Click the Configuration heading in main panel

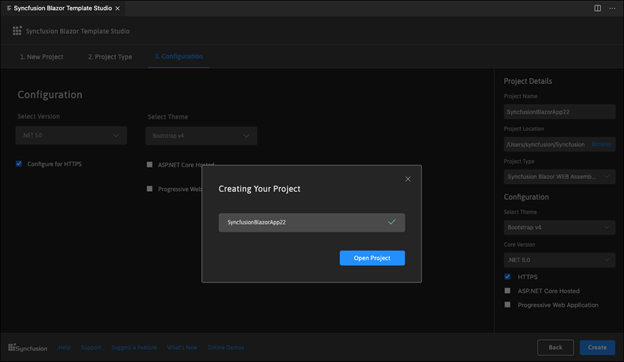click(x=50, y=95)
